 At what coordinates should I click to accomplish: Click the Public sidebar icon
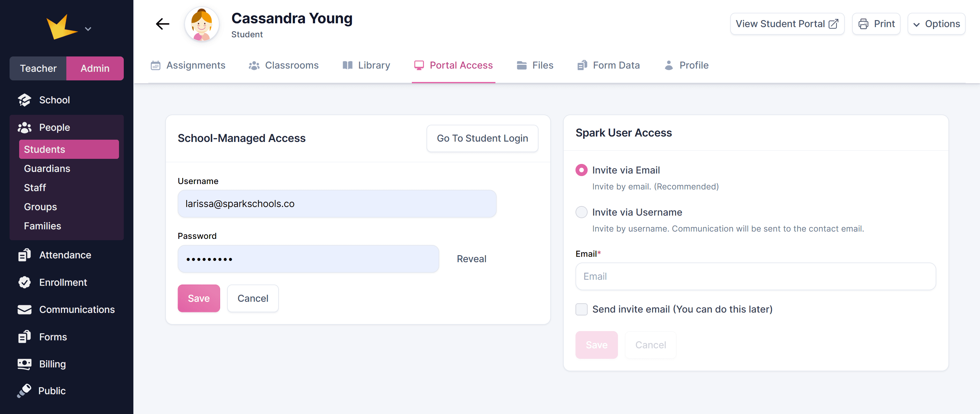(24, 391)
